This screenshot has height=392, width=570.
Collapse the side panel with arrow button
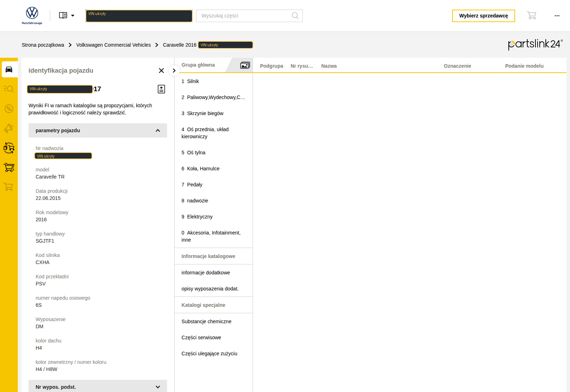(x=174, y=71)
